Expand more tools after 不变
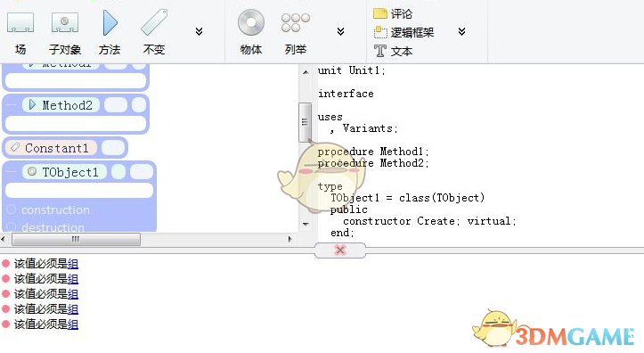 (200, 31)
